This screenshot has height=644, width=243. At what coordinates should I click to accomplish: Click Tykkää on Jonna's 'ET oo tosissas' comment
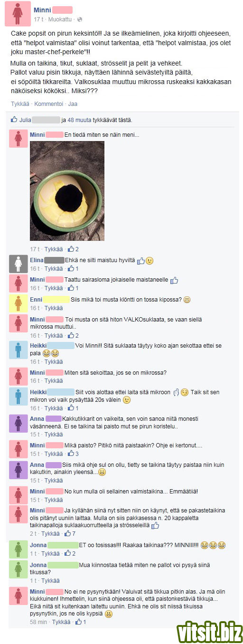[x=50, y=554]
